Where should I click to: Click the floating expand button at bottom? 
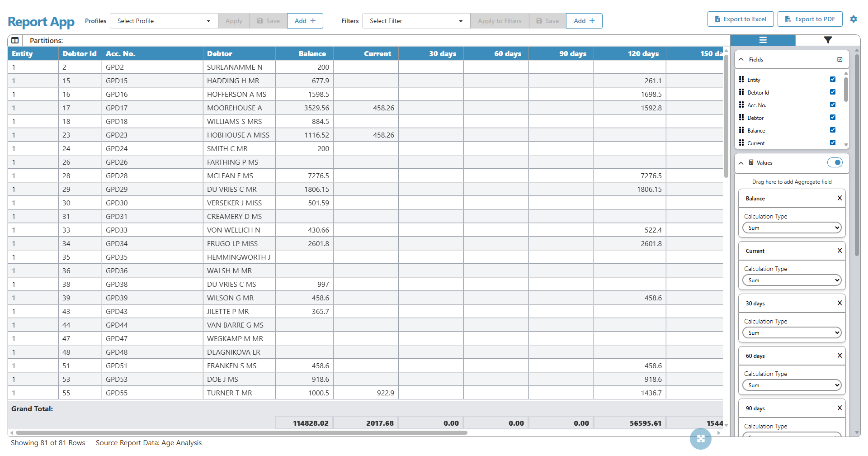pyautogui.click(x=700, y=438)
